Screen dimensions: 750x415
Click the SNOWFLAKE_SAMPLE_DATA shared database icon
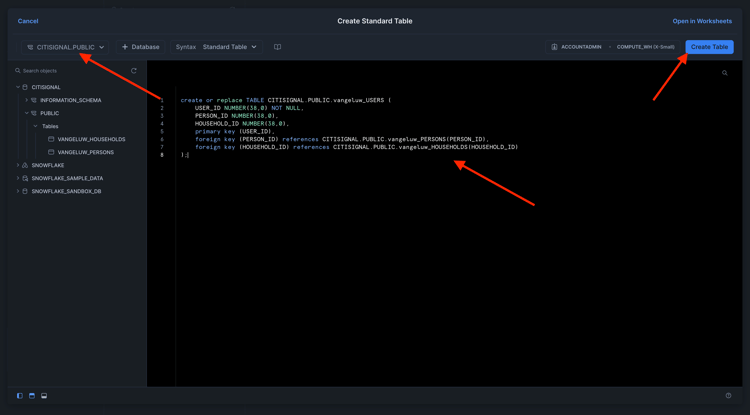click(25, 178)
